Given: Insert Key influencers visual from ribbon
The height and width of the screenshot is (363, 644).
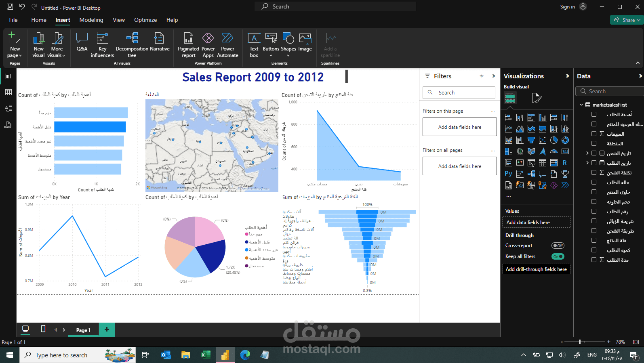Looking at the screenshot, I should click(x=103, y=45).
